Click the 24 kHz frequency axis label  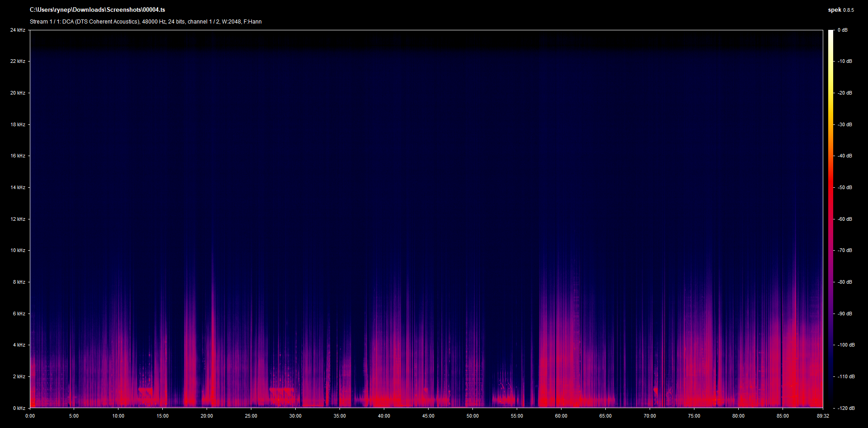coord(18,30)
